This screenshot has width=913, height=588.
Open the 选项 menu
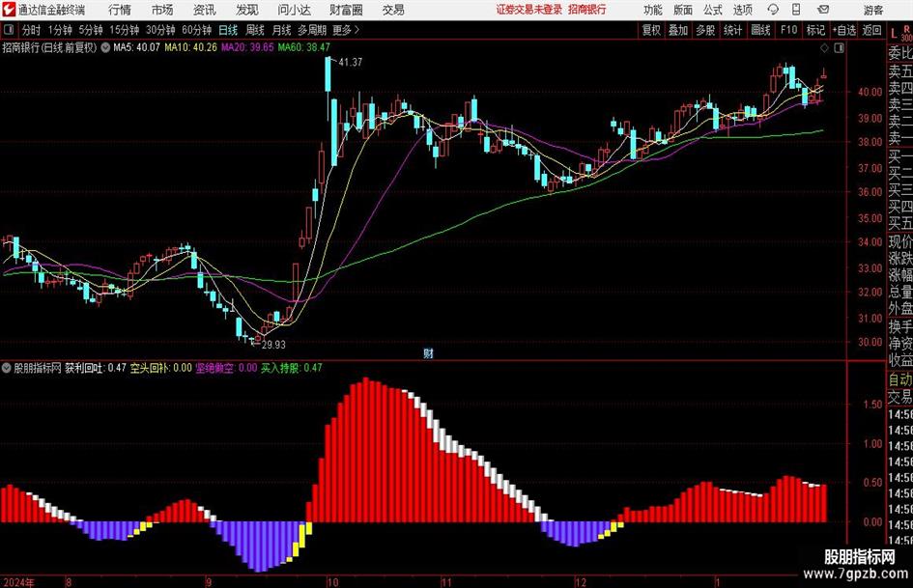click(743, 10)
